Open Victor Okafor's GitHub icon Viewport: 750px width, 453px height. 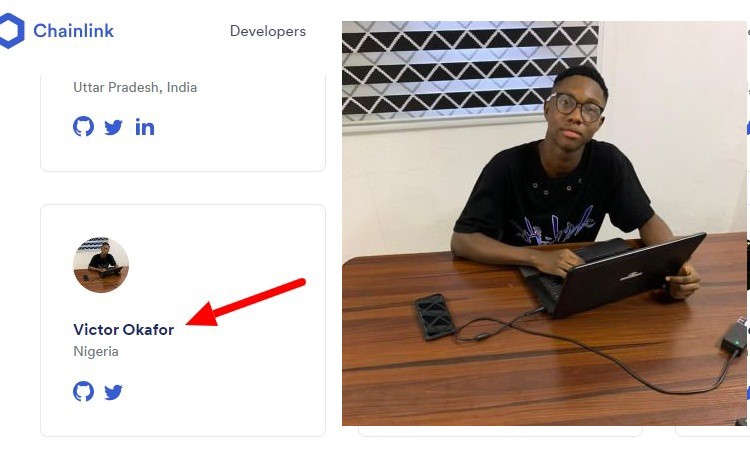point(83,392)
